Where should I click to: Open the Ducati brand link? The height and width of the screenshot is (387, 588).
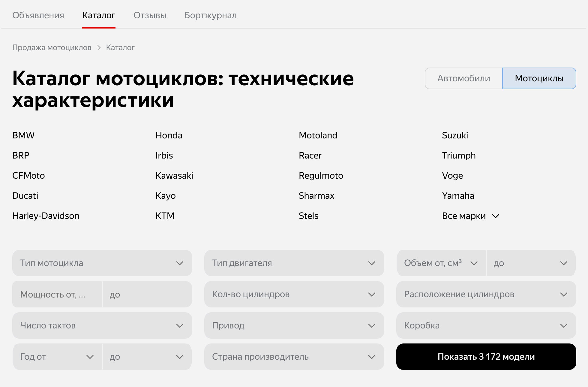[25, 196]
